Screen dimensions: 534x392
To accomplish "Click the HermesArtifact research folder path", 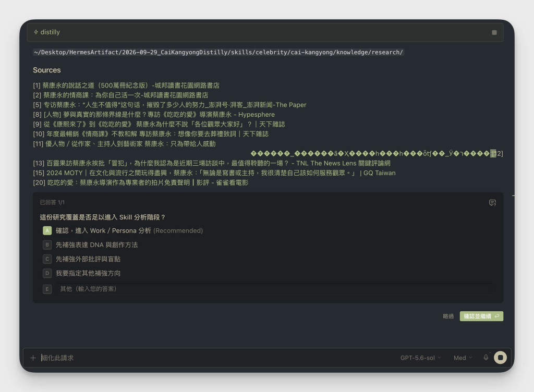I will point(219,53).
